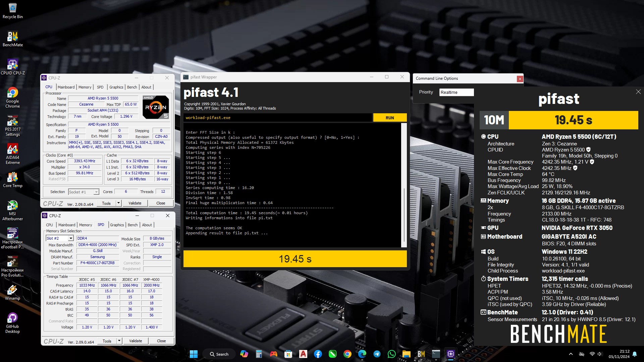This screenshot has width=644, height=362.
Task: Open WhatsApp from the taskbar
Action: point(391,354)
